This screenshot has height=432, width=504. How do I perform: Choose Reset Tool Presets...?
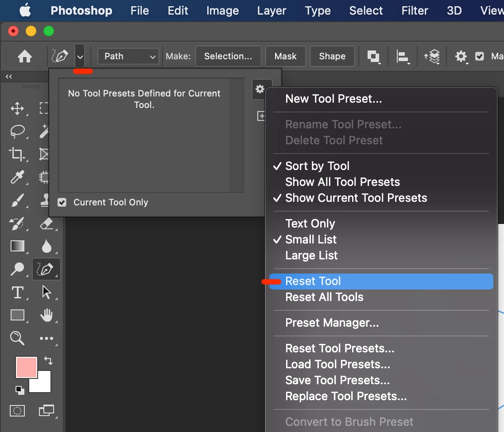pos(381,348)
